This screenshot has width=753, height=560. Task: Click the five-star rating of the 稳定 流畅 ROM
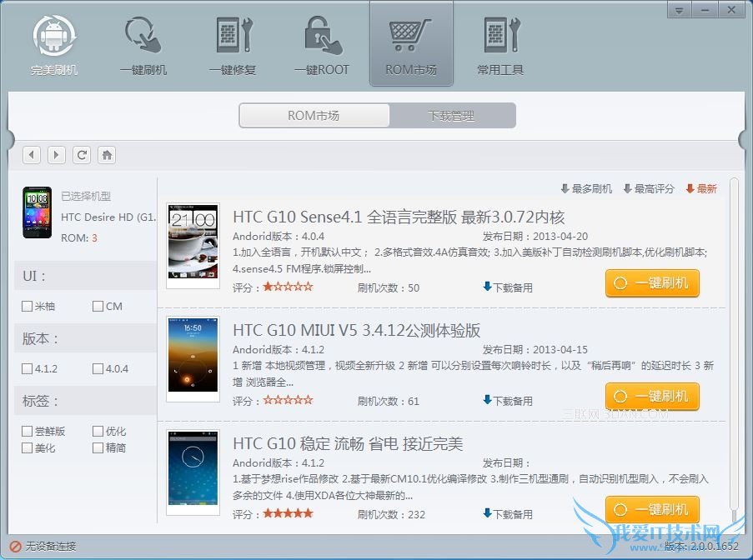click(289, 513)
